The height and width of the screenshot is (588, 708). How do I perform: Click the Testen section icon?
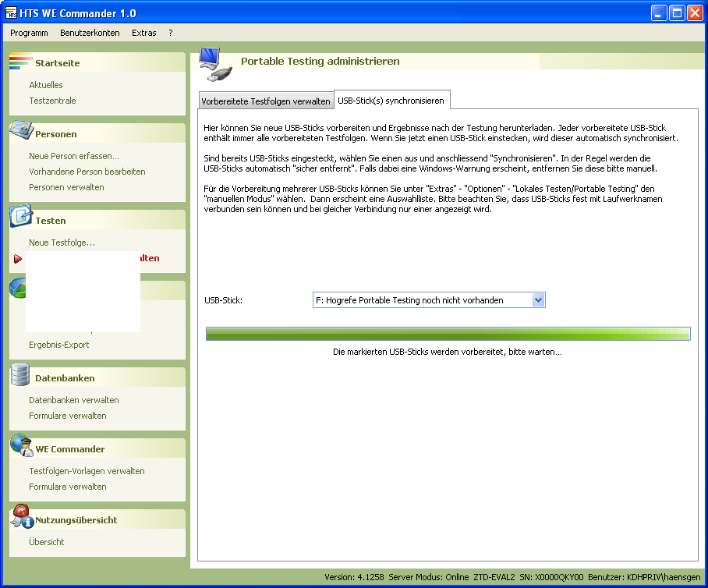click(x=21, y=218)
